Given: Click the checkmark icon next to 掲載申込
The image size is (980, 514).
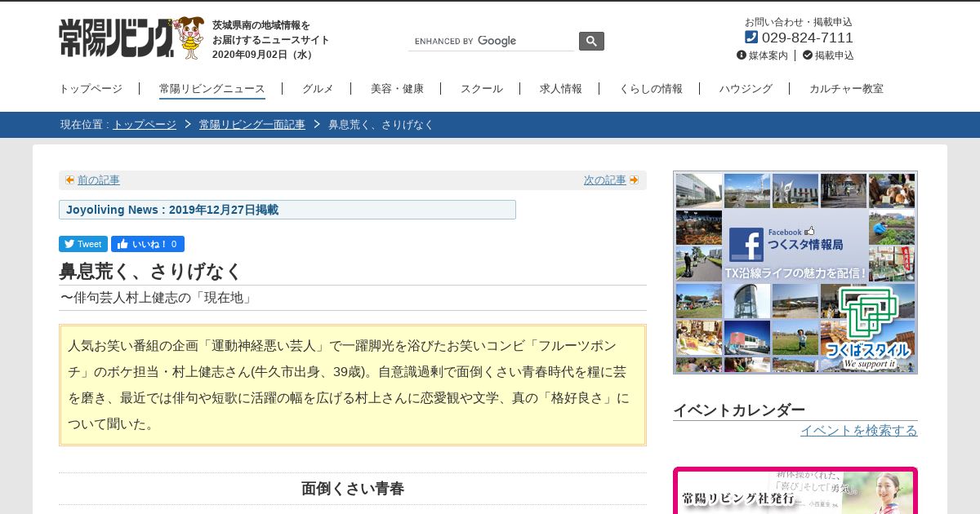Looking at the screenshot, I should (x=808, y=55).
